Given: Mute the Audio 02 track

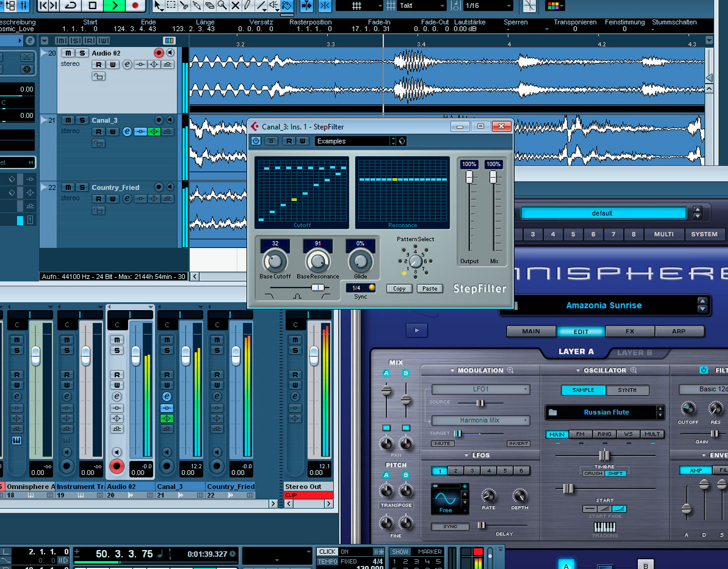Looking at the screenshot, I should [x=68, y=53].
